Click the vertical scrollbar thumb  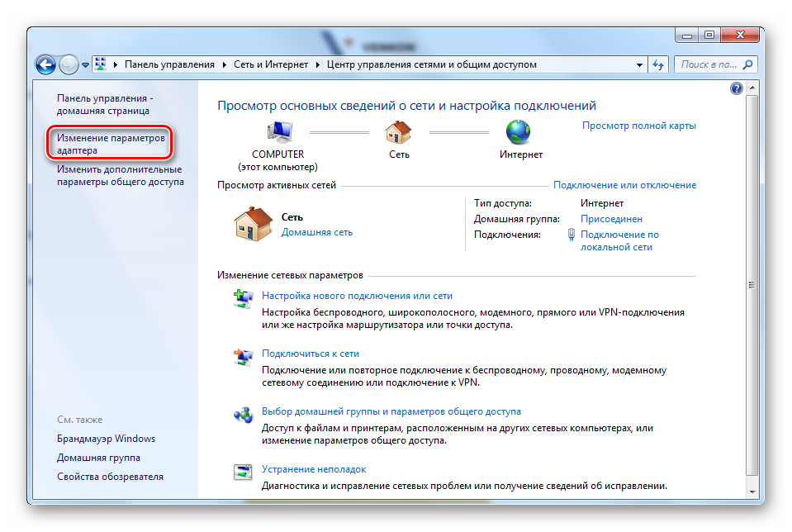(752, 285)
